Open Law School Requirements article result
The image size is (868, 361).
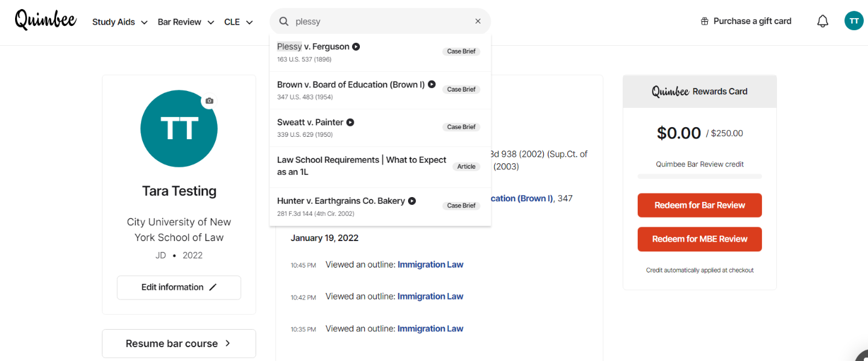[x=380, y=166]
